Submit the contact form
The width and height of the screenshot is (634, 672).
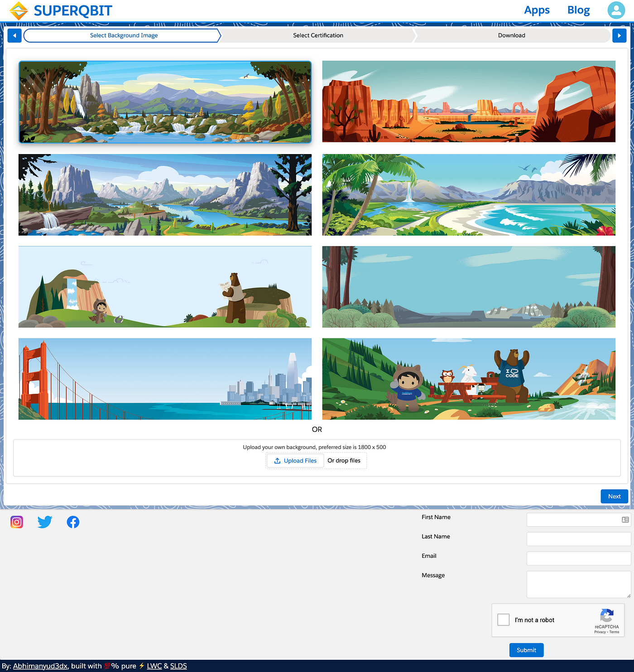tap(526, 650)
